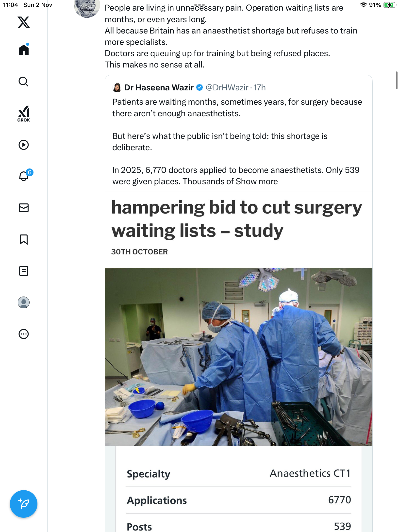Open the Video tab play icon
The height and width of the screenshot is (532, 399).
(24, 145)
